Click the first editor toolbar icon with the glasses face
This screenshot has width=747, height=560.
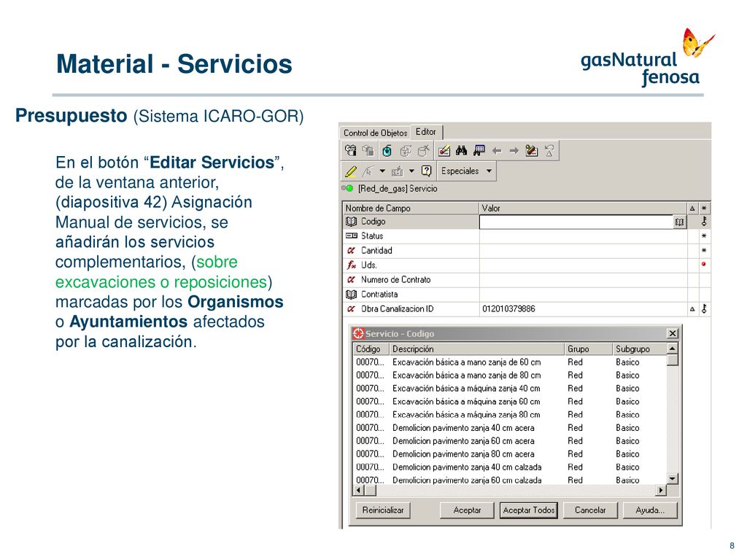(351, 151)
